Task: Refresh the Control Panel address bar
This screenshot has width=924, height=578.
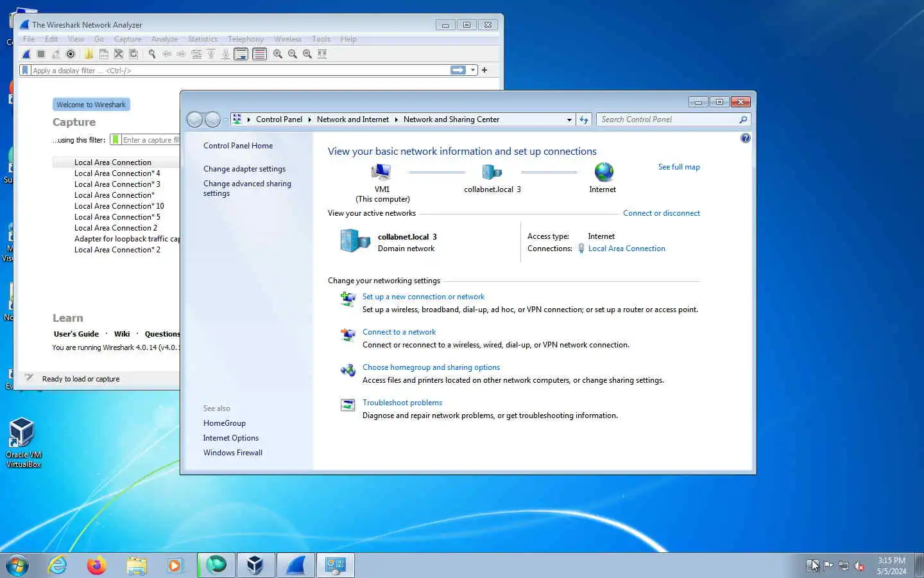Action: pyautogui.click(x=584, y=119)
